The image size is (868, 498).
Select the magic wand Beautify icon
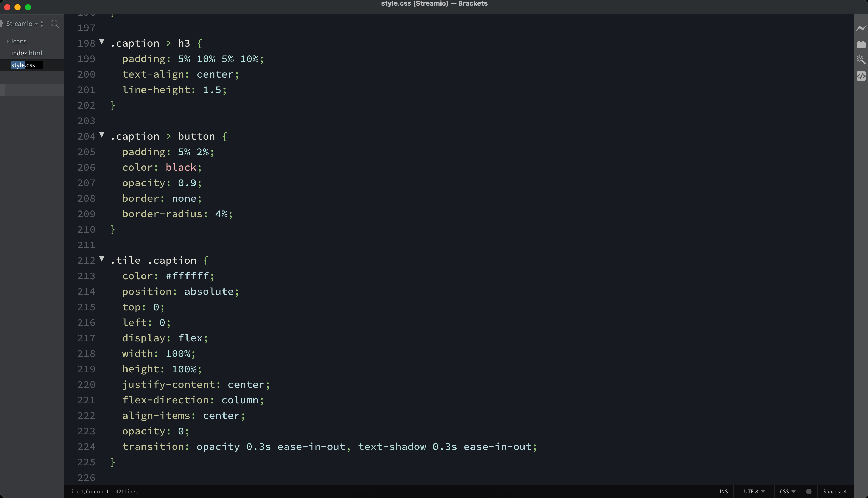862,60
